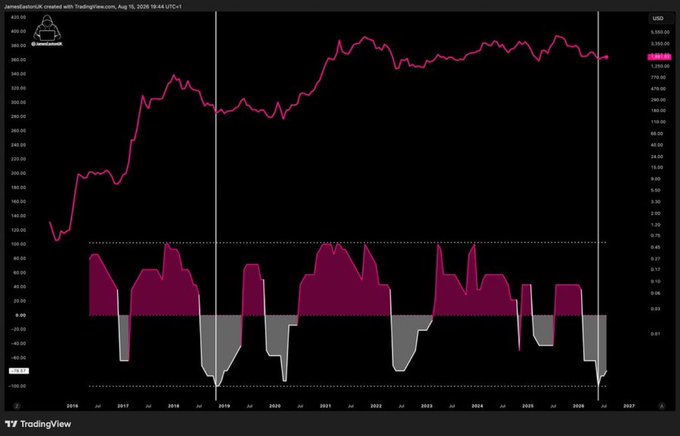This screenshot has width=680, height=436.
Task: Click the 400.00 left scale value
Action: coord(19,31)
